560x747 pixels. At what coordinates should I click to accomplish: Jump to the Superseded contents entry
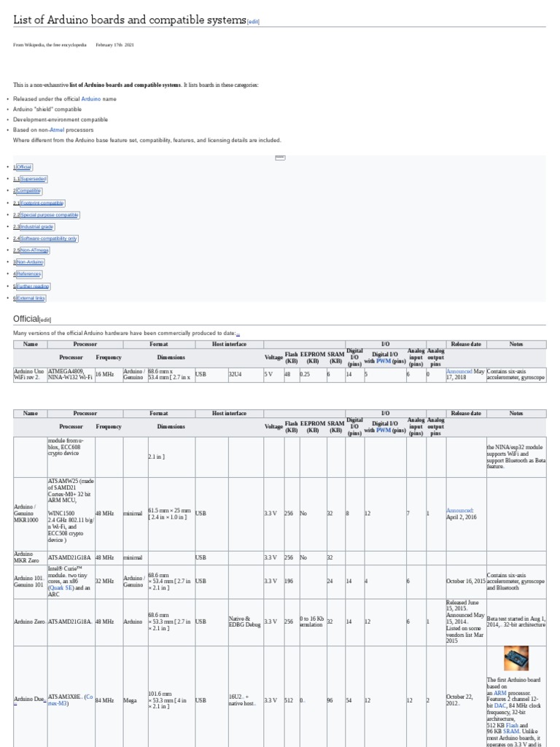click(34, 179)
